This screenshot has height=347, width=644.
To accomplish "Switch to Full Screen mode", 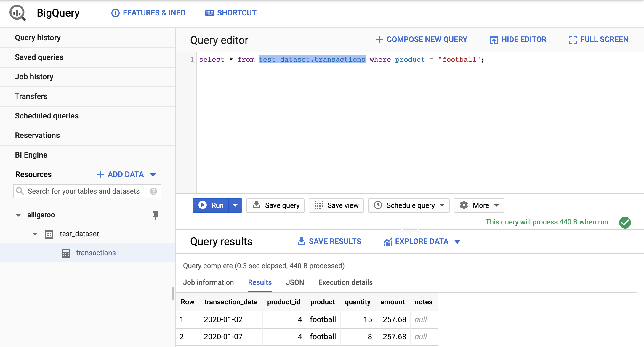I will (598, 39).
